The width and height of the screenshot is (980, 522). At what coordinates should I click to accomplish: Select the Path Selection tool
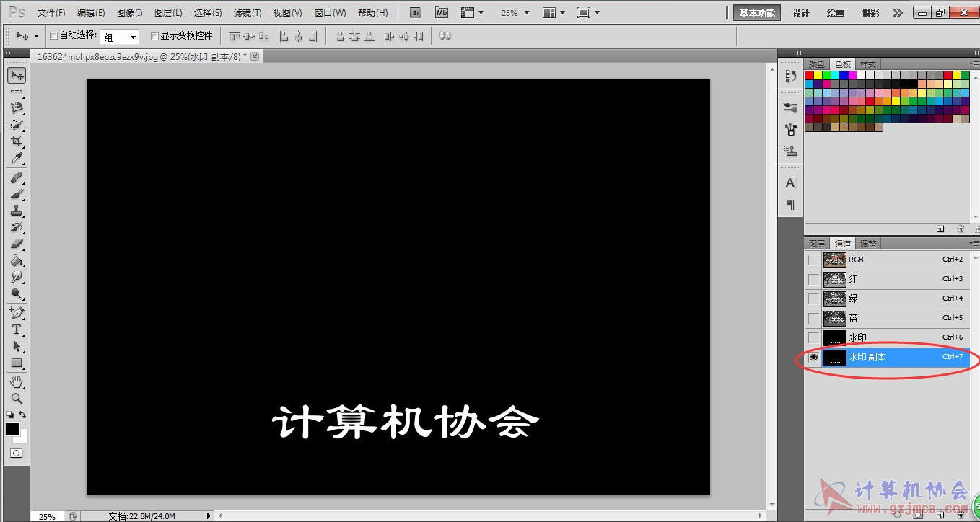[16, 346]
